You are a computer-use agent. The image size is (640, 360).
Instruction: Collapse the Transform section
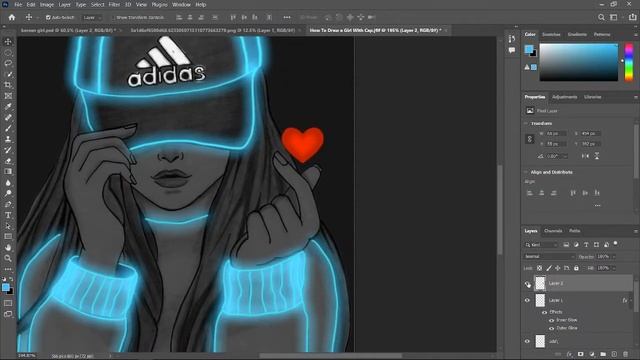tap(526, 123)
